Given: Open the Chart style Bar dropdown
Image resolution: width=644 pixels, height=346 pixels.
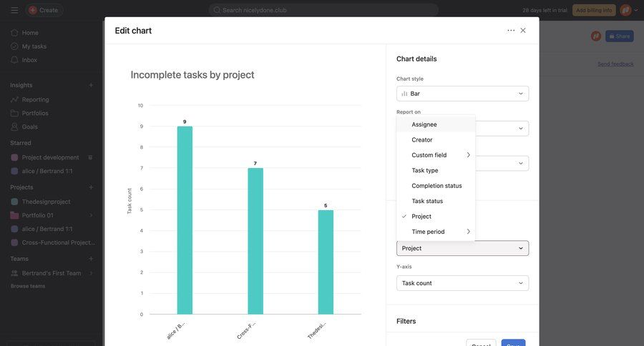Looking at the screenshot, I should click(462, 94).
